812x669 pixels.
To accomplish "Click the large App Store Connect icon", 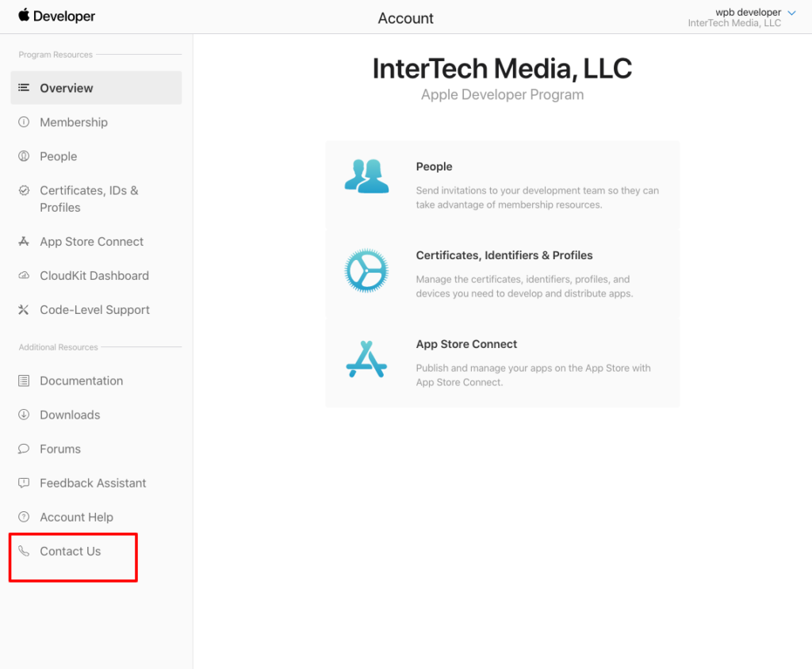I will coord(366,359).
